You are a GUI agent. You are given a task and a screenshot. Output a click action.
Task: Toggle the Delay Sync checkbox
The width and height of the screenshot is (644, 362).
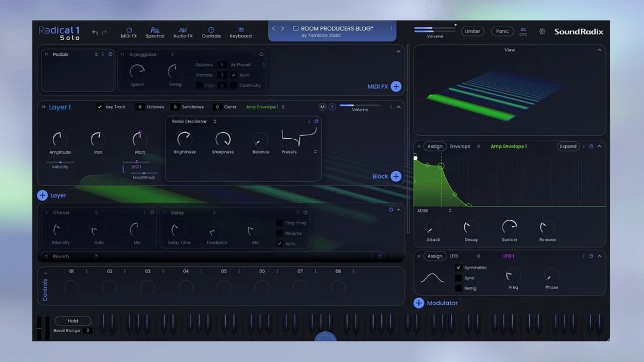279,243
